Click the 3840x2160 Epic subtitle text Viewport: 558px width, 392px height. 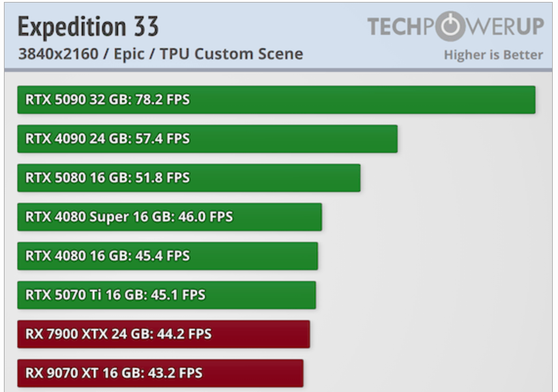click(161, 54)
